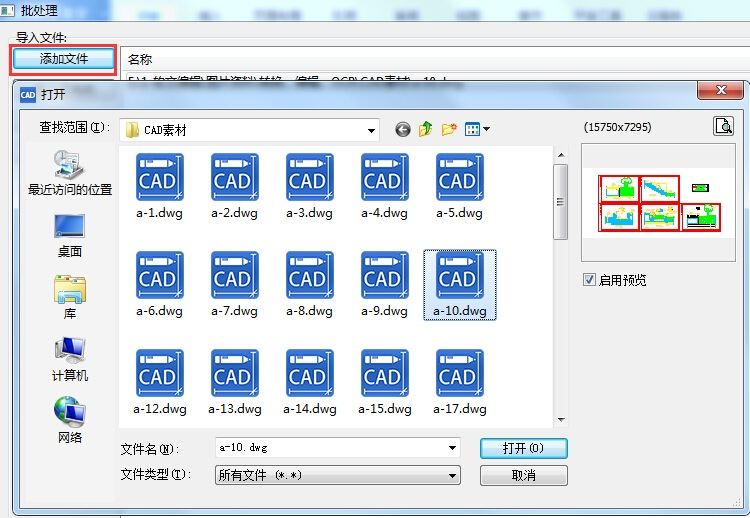
Task: Select the a-3.dwg file icon
Action: (x=310, y=177)
